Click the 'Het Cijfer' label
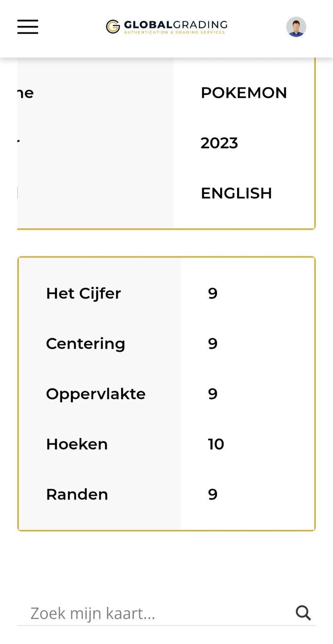Image resolution: width=333 pixels, height=644 pixels. (x=83, y=293)
